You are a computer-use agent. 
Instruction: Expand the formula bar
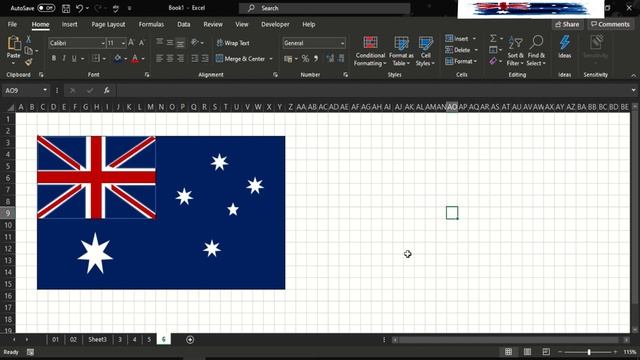pos(633,90)
